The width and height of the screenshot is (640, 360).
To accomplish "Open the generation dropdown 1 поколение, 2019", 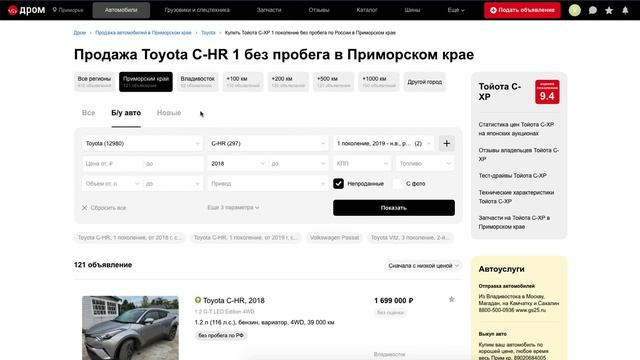I will click(x=384, y=144).
